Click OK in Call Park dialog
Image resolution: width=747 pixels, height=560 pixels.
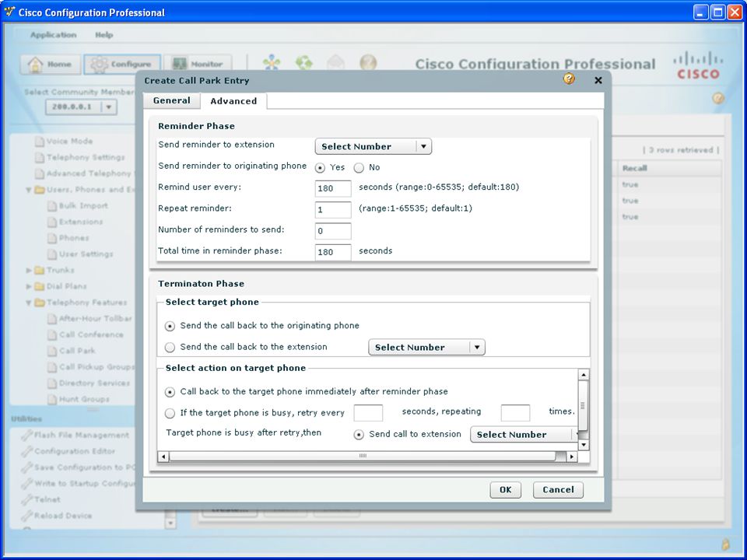click(506, 490)
